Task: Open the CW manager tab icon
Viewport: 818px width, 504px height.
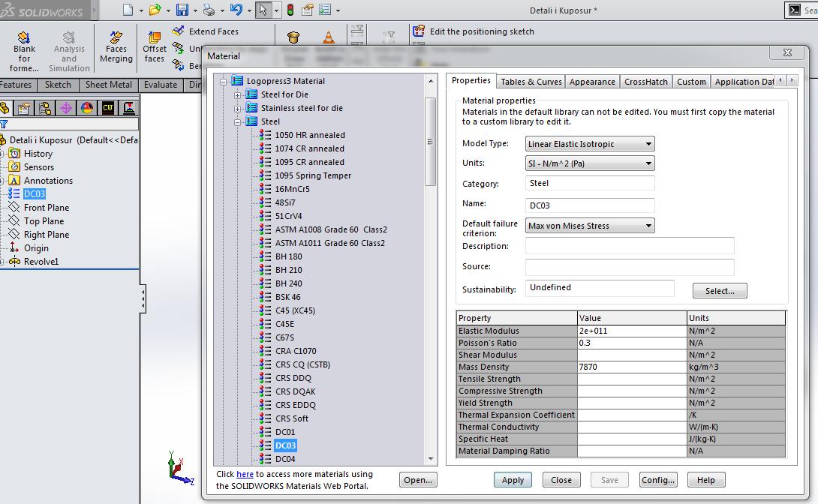Action: coord(108,108)
